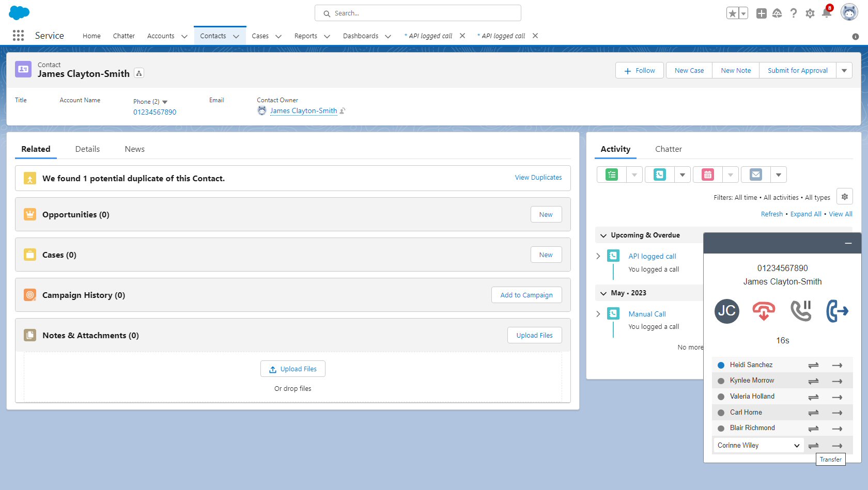Open the Favorites star icon
The height and width of the screenshot is (490, 868).
[x=733, y=13]
